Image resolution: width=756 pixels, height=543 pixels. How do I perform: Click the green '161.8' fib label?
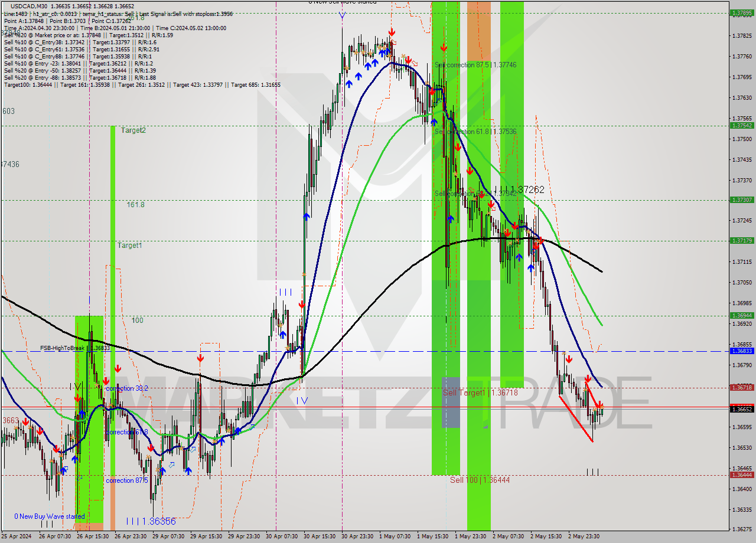[x=135, y=205]
